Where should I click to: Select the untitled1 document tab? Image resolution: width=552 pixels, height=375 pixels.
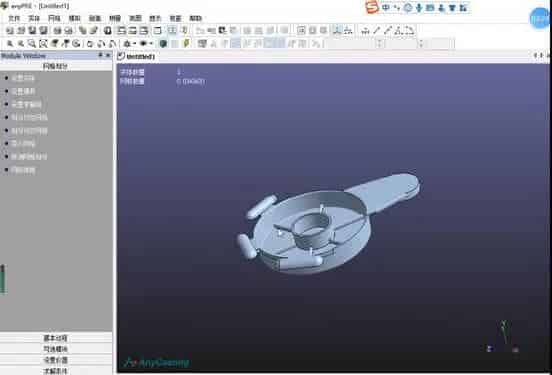coord(137,56)
